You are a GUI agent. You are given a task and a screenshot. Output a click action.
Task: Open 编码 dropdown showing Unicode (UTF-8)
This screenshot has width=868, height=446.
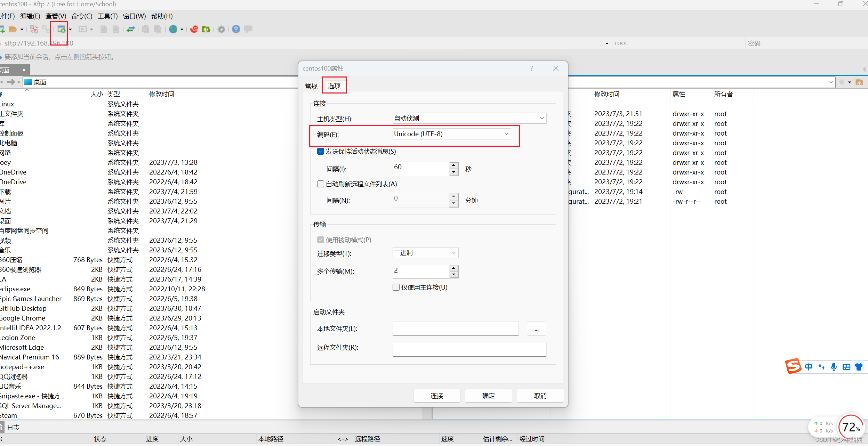[452, 134]
